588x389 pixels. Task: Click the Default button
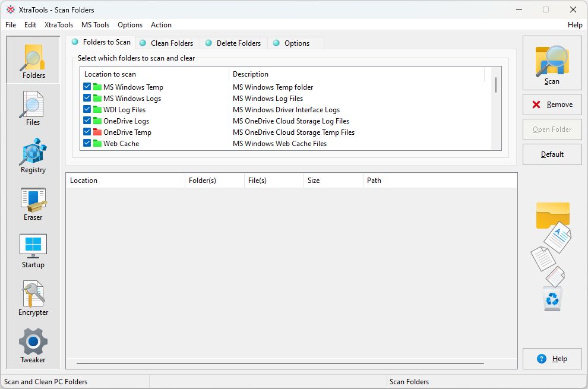[552, 154]
